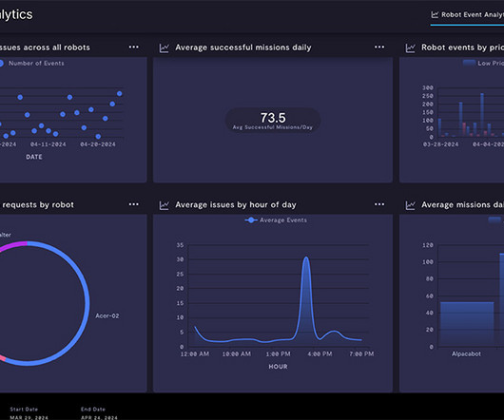Screen dimensions: 504x420
Task: Click the Average successful missions daily title
Action: click(x=243, y=48)
